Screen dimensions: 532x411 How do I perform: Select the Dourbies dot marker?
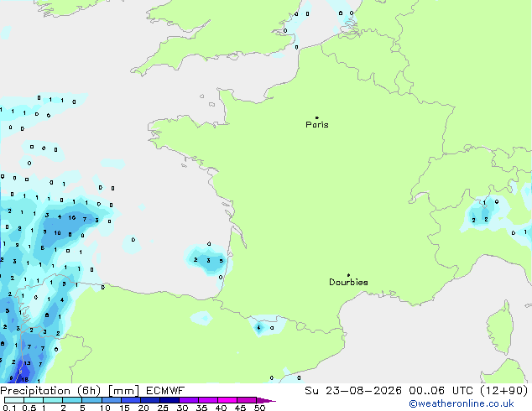click(348, 275)
